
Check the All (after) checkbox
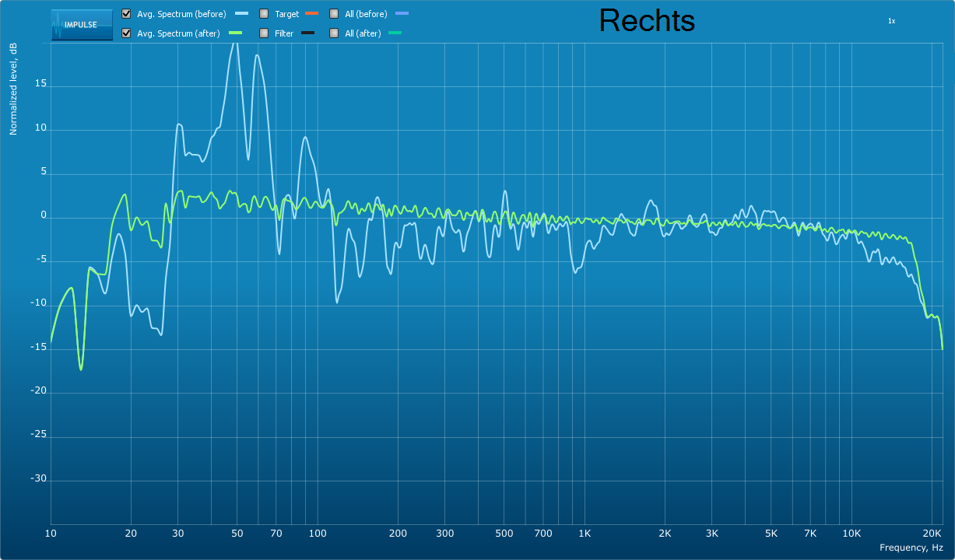tap(334, 33)
